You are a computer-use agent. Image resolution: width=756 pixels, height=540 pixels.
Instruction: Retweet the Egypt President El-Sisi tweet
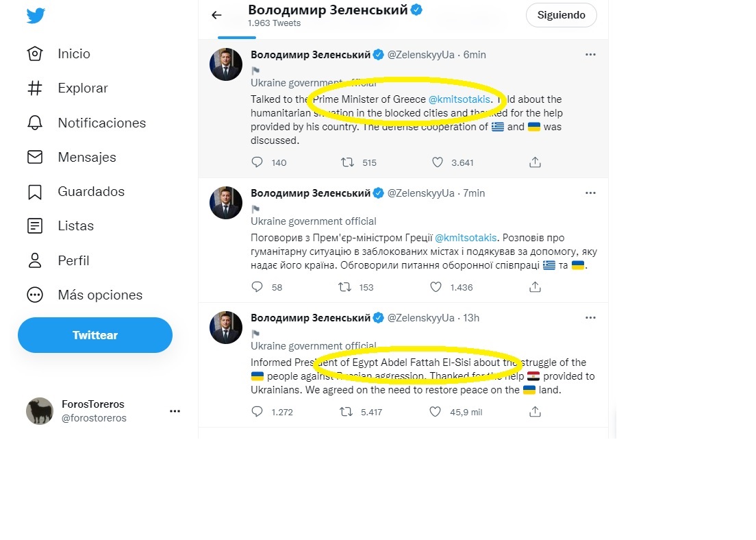click(x=346, y=412)
